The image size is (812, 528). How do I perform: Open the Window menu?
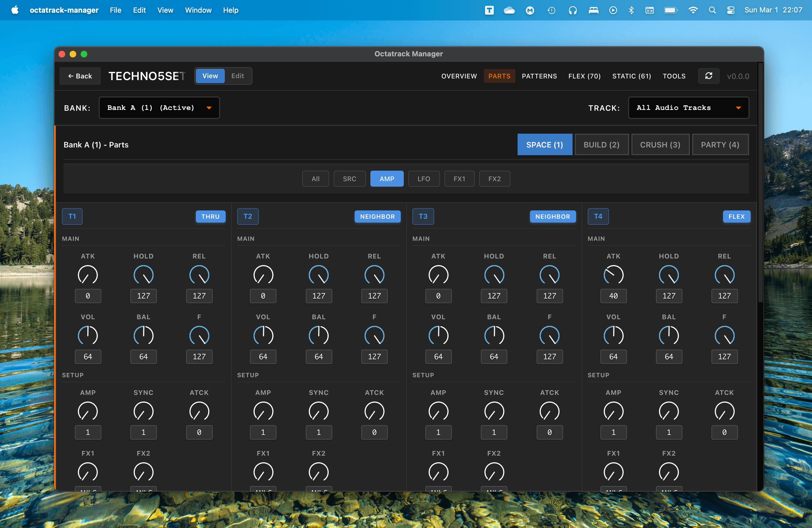pos(198,10)
